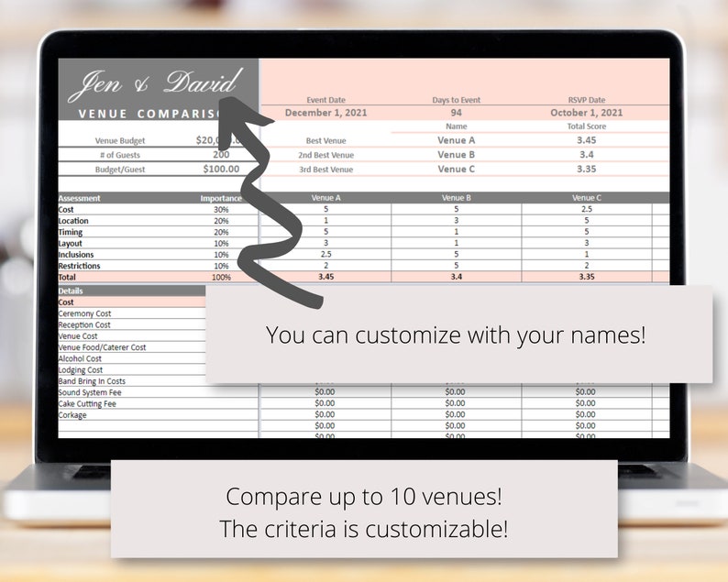Select Venue C $0.00 in the Corkage row
The width and height of the screenshot is (728, 582).
(585, 414)
